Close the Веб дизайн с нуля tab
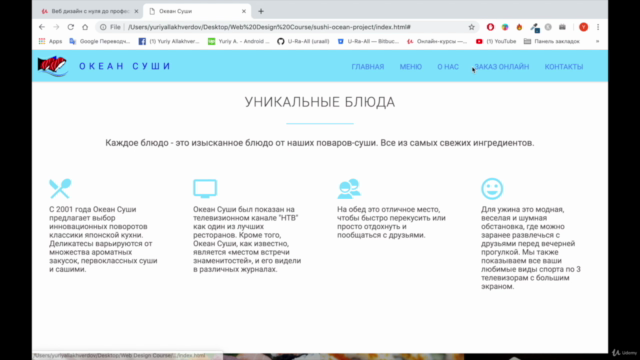640x360 pixels. pyautogui.click(x=136, y=11)
